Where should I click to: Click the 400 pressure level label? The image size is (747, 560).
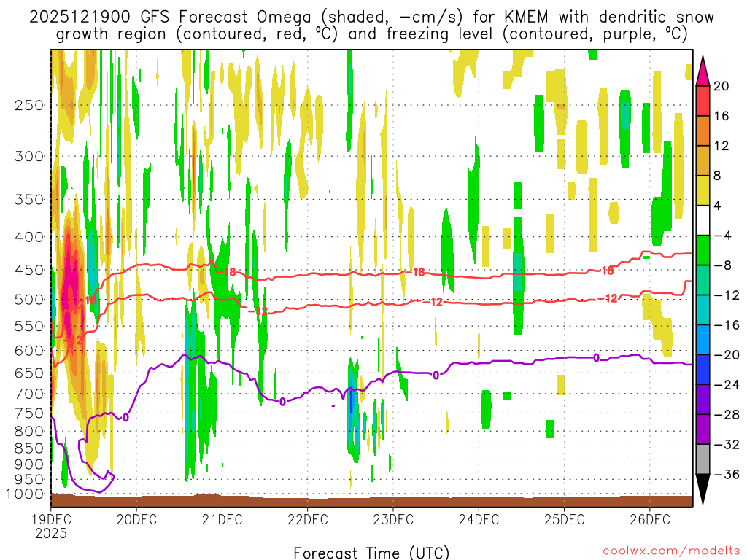pos(29,237)
